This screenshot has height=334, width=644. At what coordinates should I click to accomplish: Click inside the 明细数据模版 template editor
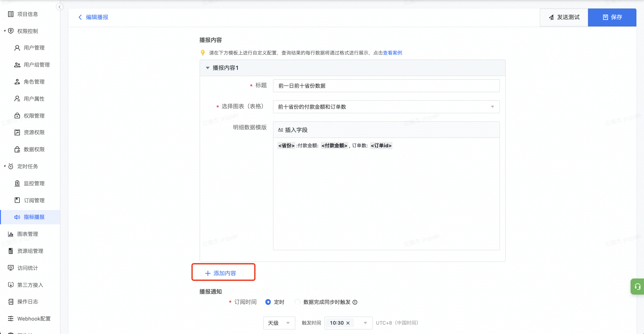click(386, 194)
